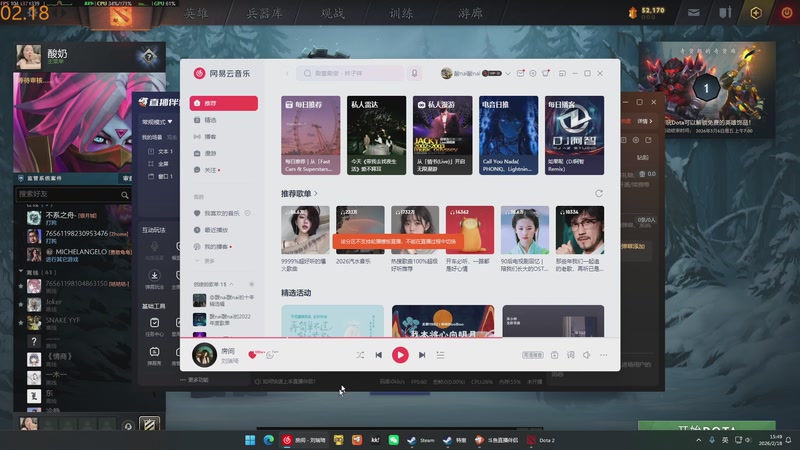Add song to playlist icon in player
Screen dimensions: 800x450
point(555,355)
